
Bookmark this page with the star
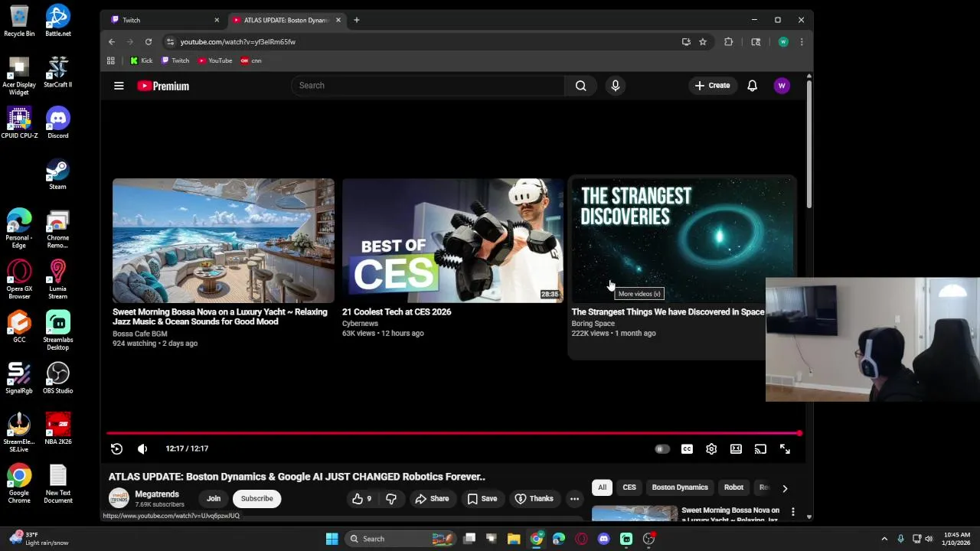(703, 42)
